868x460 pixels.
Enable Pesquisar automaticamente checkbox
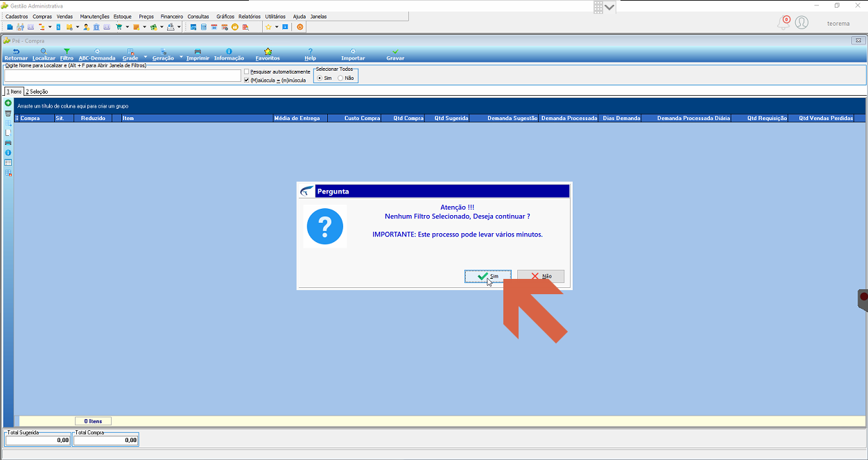point(246,71)
